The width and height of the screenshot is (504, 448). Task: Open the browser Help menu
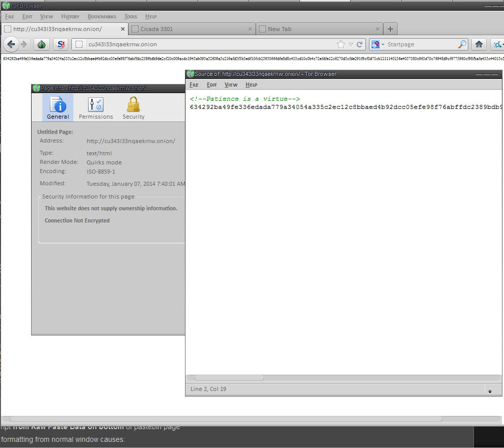[151, 16]
